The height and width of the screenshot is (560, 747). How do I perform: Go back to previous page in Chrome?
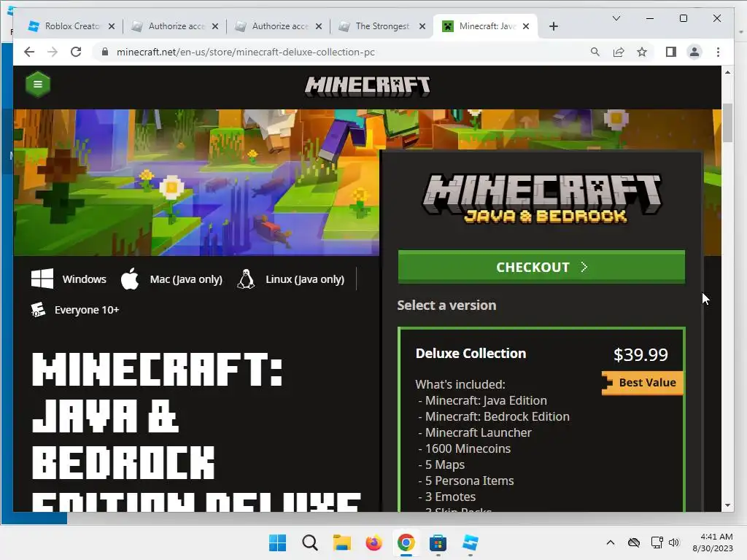click(x=29, y=52)
